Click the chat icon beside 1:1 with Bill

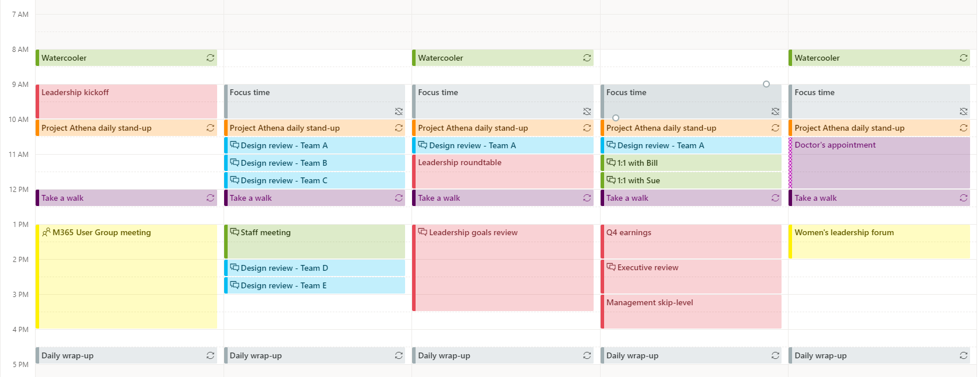[x=611, y=163]
